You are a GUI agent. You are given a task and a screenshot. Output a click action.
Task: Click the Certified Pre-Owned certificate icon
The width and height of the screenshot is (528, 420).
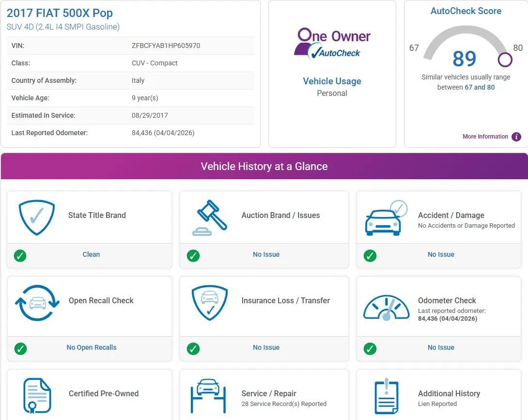tap(37, 395)
